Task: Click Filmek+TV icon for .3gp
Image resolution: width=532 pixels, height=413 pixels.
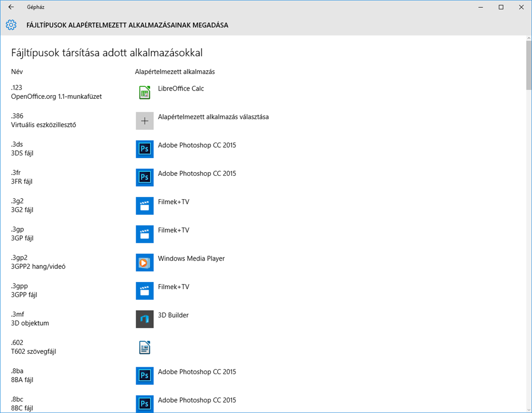Action: click(144, 234)
